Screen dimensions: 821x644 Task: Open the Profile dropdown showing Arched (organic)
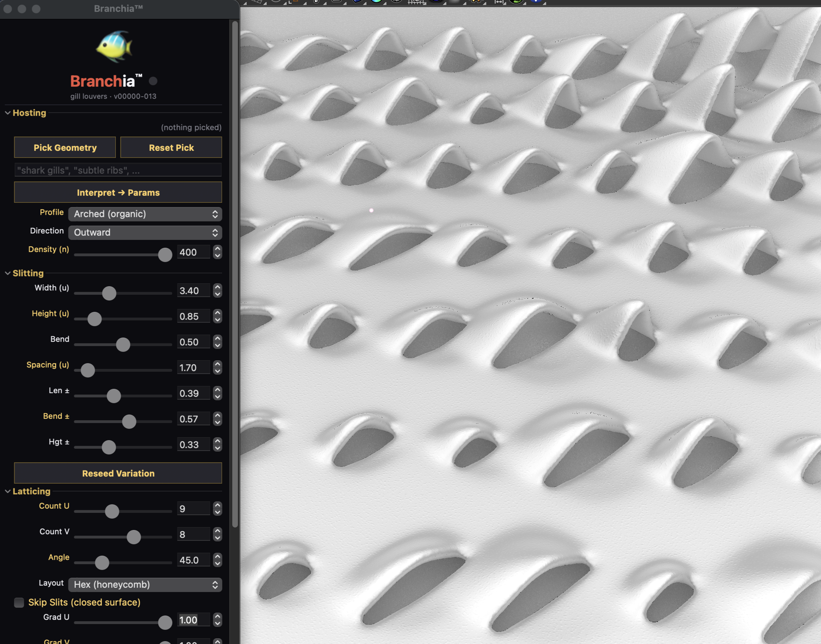coord(145,214)
